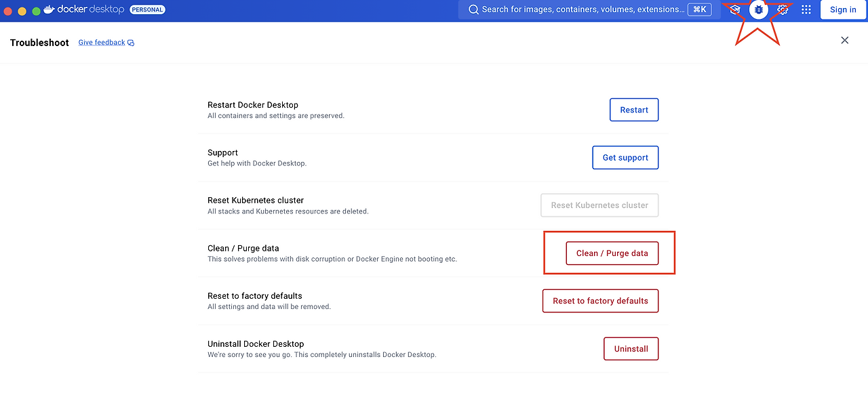The image size is (868, 399).
Task: Open the extensions grid icon
Action: pyautogui.click(x=806, y=9)
